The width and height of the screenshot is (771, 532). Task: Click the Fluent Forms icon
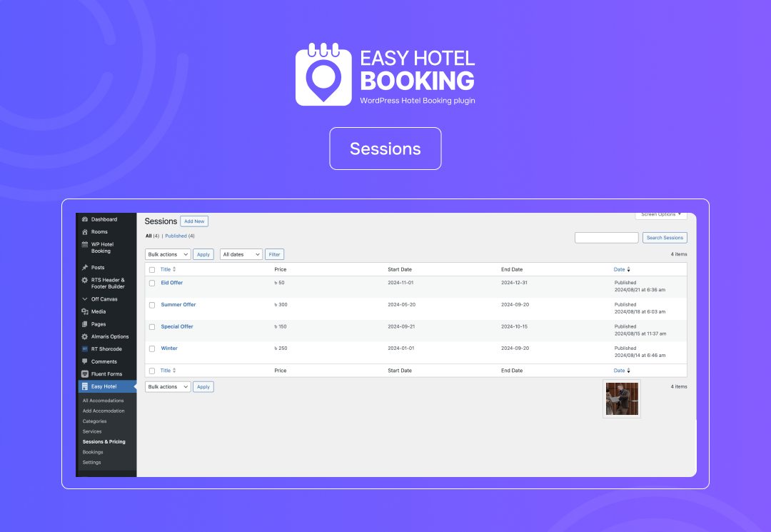pos(84,374)
